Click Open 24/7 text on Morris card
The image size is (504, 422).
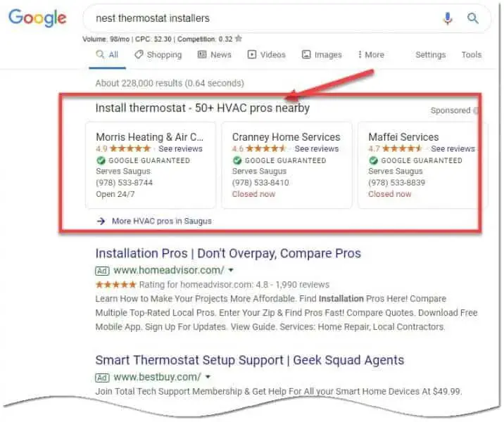115,194
